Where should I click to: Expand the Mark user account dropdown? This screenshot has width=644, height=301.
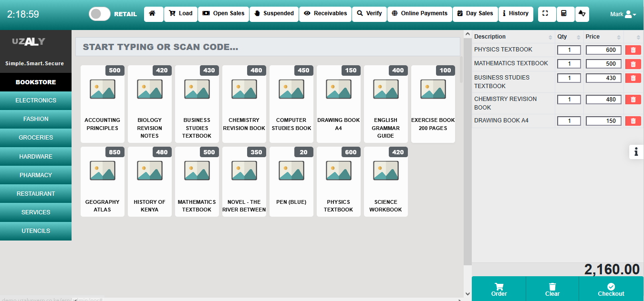623,14
